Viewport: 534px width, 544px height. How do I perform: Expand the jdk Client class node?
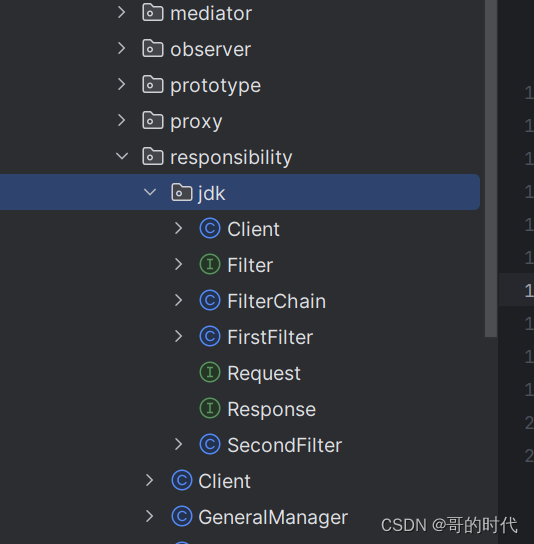(x=179, y=228)
